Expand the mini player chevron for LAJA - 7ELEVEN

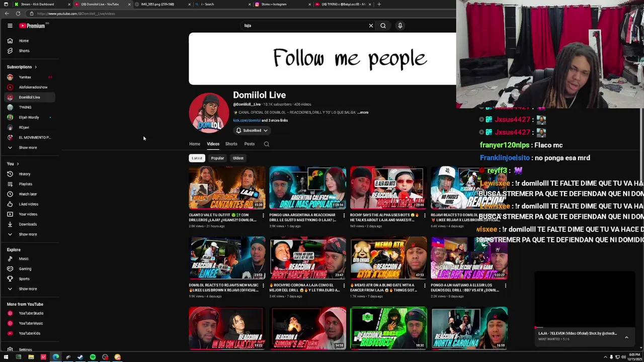[x=626, y=337]
